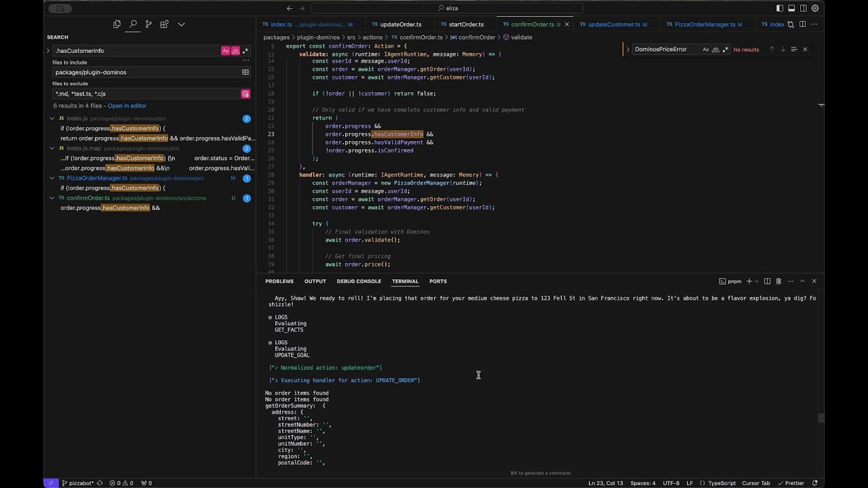Open the Search view icon
The height and width of the screenshot is (488, 868).
point(133,24)
